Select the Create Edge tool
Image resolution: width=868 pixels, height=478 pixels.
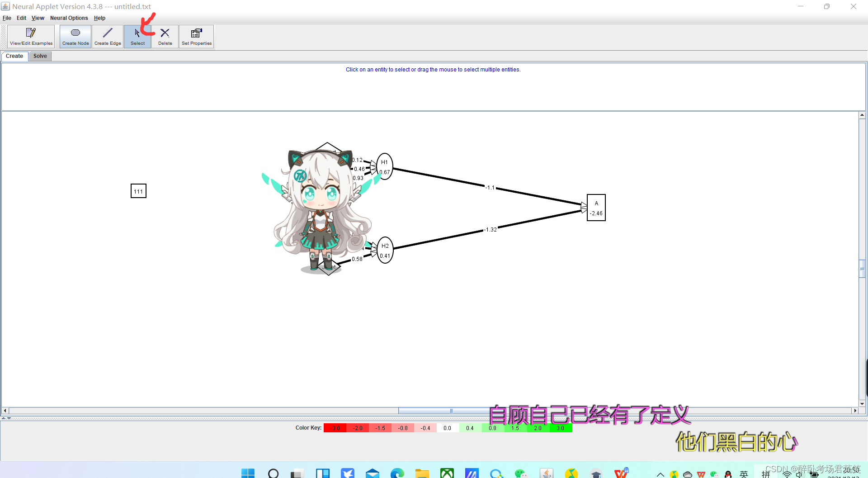pyautogui.click(x=108, y=37)
